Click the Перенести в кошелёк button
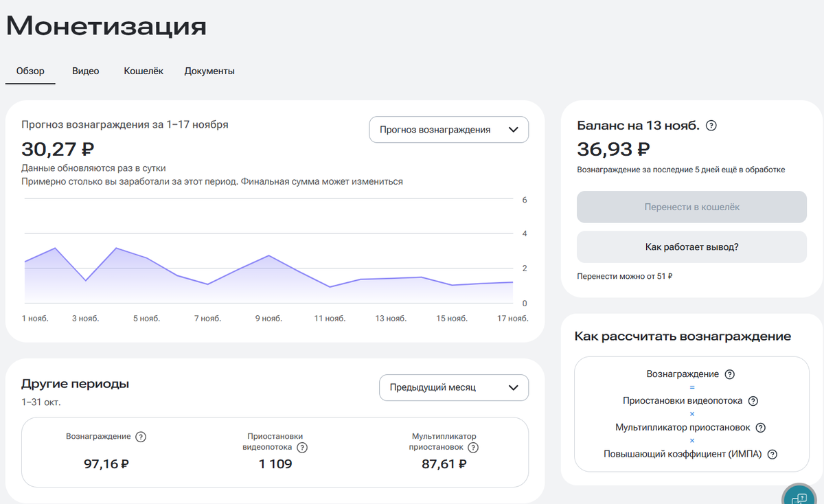This screenshot has width=824, height=504. coord(691,207)
